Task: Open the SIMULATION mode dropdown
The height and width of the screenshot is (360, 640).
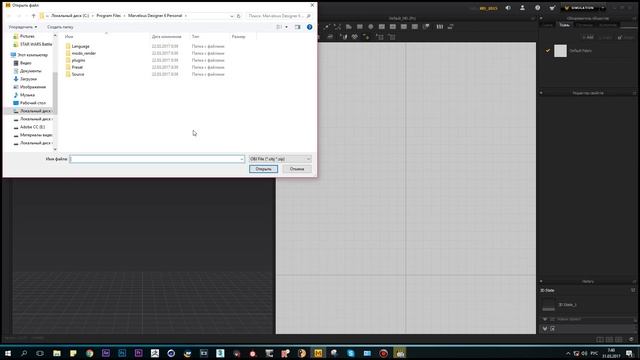Action: pos(603,8)
